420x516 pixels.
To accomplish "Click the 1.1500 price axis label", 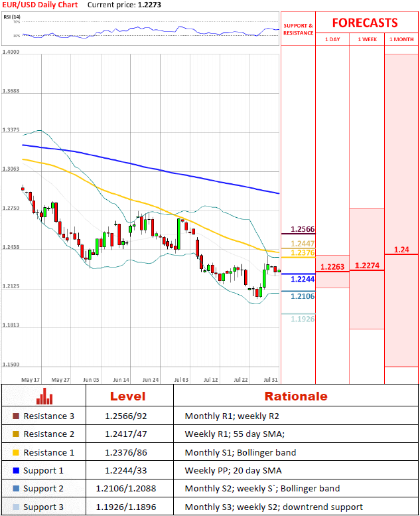I will tap(11, 365).
